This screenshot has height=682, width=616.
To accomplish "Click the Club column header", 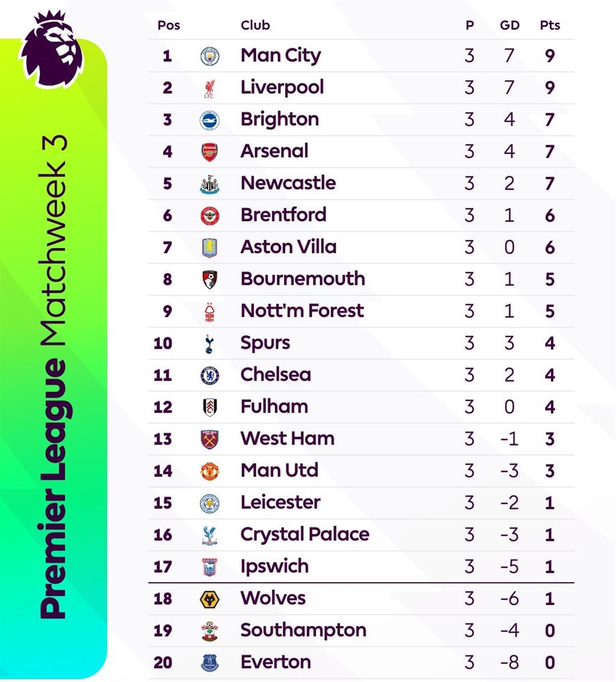I will (x=255, y=25).
